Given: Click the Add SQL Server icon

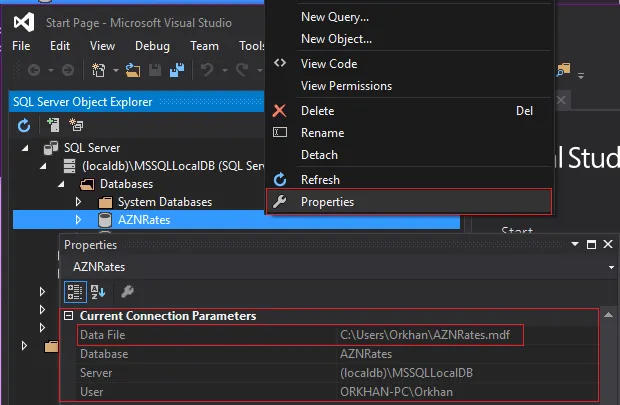Looking at the screenshot, I should (53, 125).
